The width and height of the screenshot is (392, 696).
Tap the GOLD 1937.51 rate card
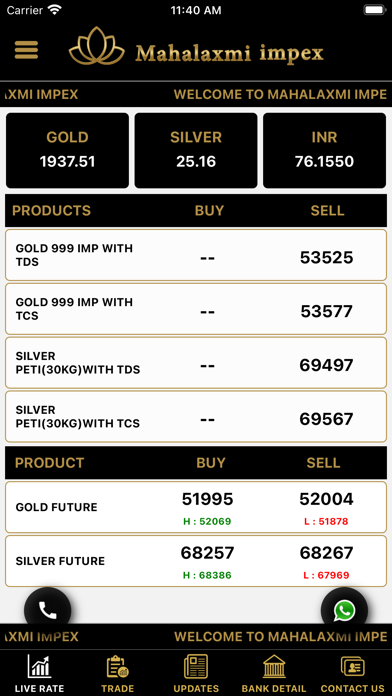[x=67, y=150]
